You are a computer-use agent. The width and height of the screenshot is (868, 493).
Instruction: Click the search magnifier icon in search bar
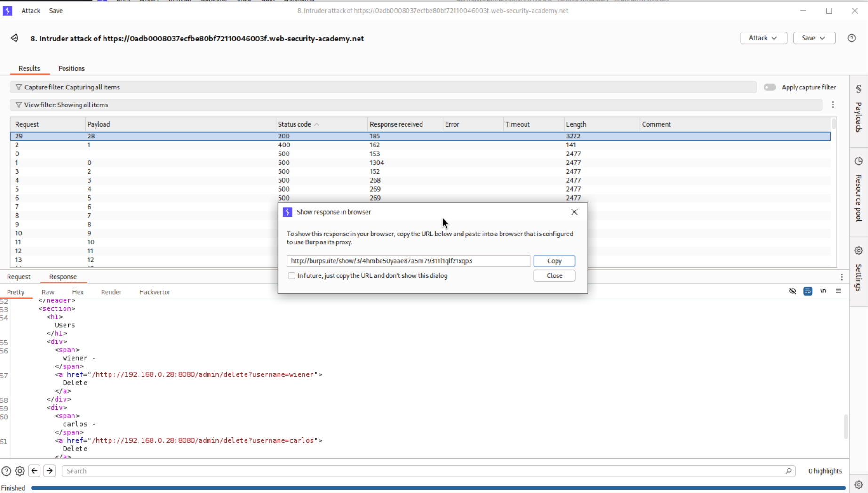pyautogui.click(x=788, y=471)
